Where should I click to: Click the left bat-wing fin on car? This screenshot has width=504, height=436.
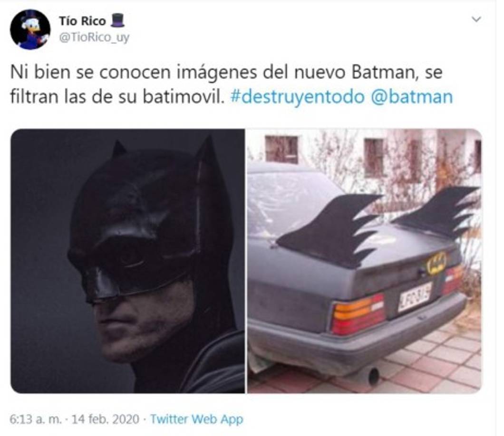329,229
